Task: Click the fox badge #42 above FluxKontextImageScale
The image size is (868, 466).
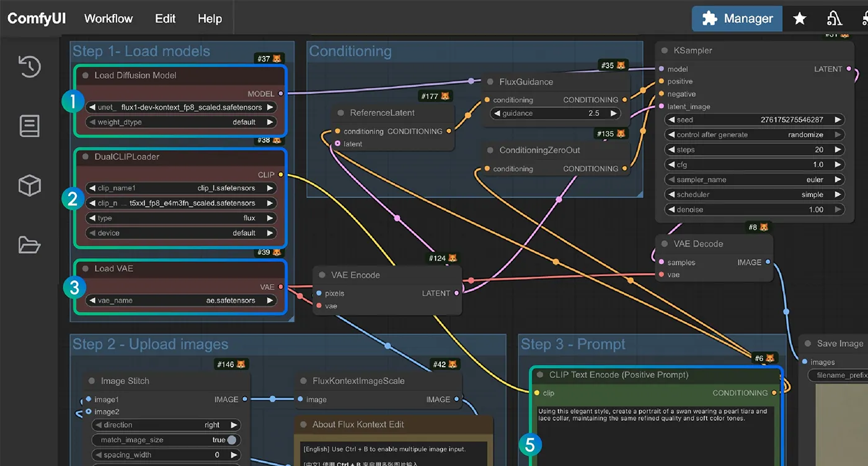Action: [x=445, y=364]
